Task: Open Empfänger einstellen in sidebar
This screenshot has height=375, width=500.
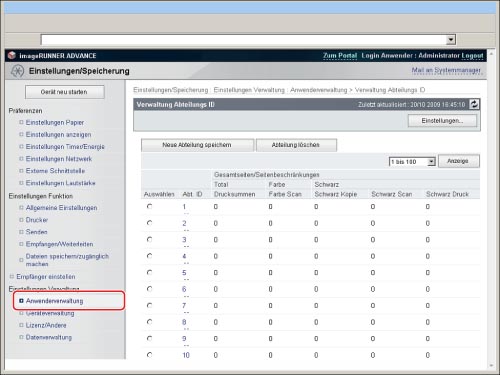Action: click(46, 277)
